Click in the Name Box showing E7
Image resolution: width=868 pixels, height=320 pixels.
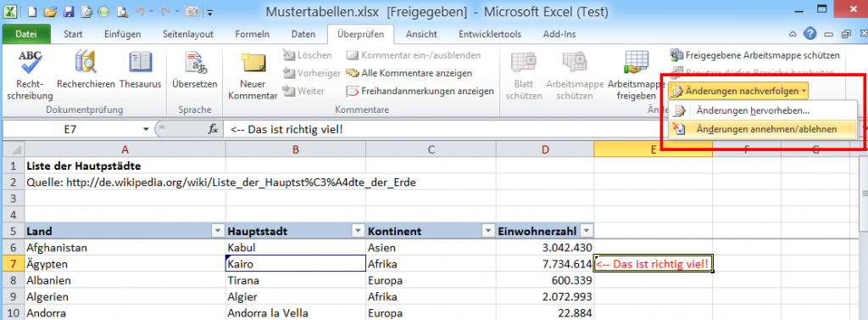(x=71, y=129)
